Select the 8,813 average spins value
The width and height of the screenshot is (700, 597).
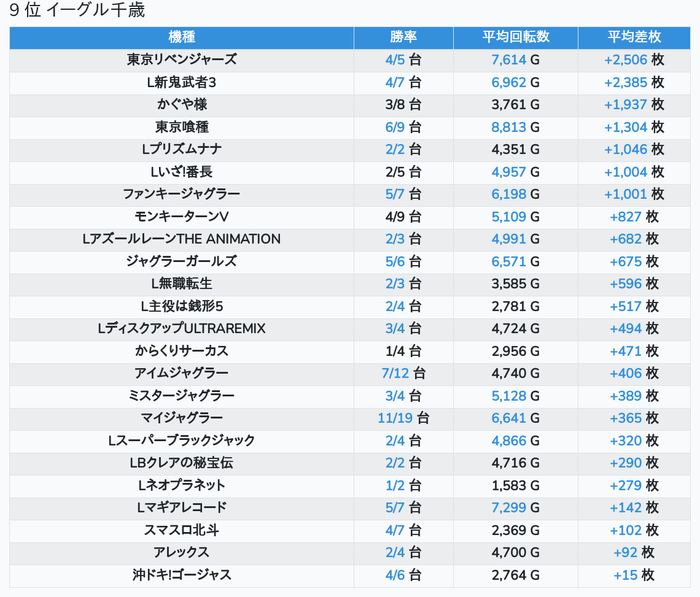(508, 127)
